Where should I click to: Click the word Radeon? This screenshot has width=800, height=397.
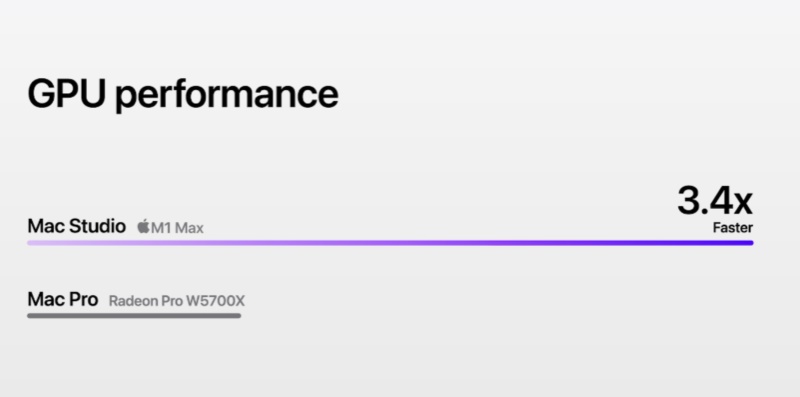click(x=133, y=301)
